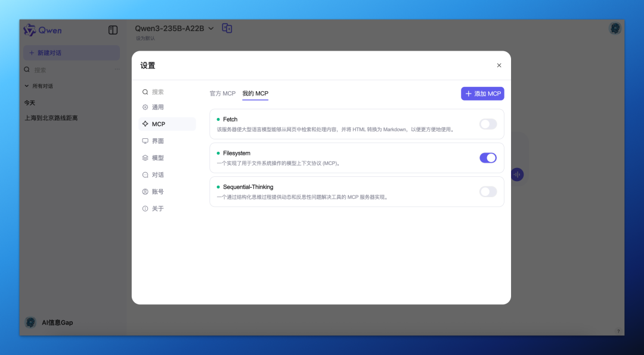Open the MCP settings section

coord(167,124)
